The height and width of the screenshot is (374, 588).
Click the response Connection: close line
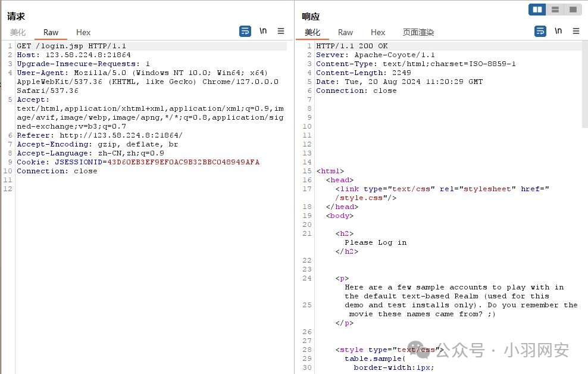point(356,91)
